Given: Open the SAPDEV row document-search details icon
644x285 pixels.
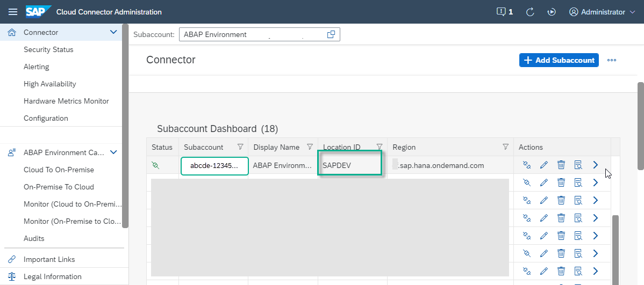Looking at the screenshot, I should [578, 165].
